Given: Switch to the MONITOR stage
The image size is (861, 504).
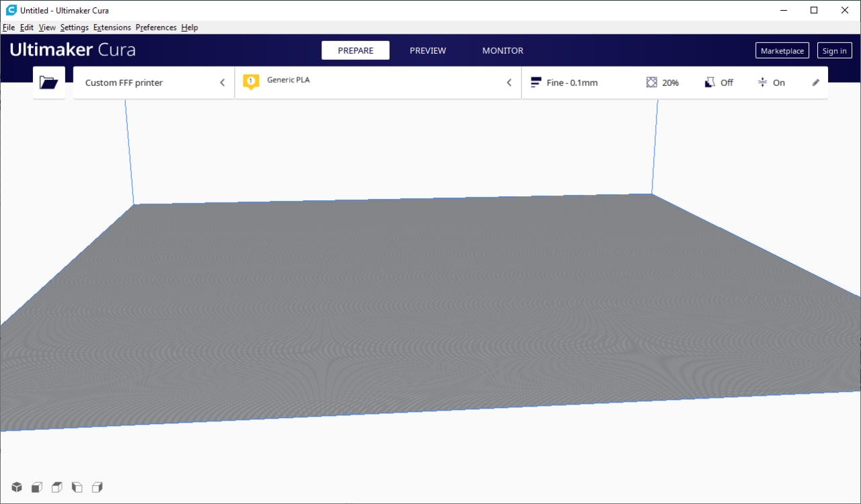Looking at the screenshot, I should pyautogui.click(x=502, y=50).
